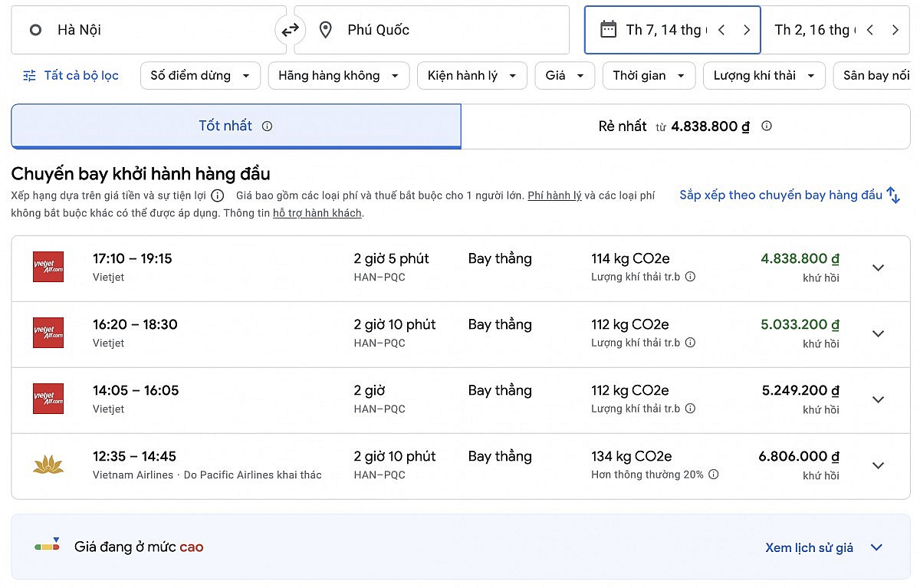Image resolution: width=920 pixels, height=588 pixels.
Task: Click the swap origin and destination icon
Action: (290, 30)
